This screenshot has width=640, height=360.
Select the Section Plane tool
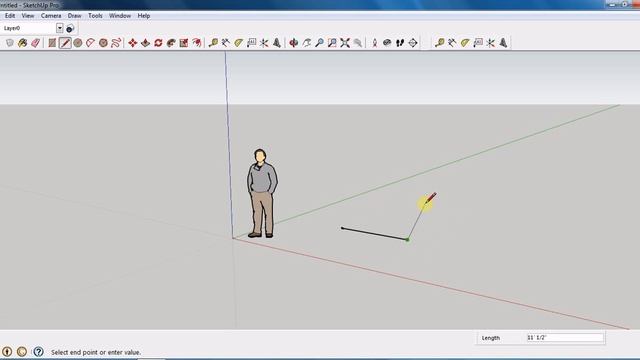[413, 42]
